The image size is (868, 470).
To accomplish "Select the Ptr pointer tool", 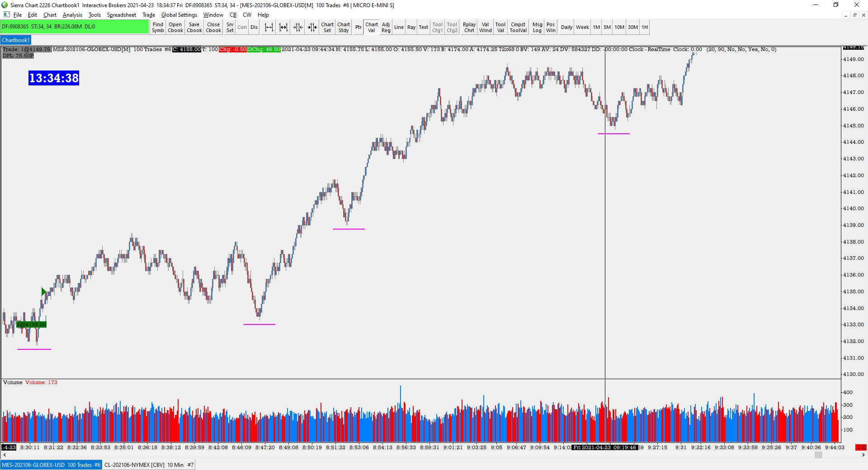I will 359,28.
